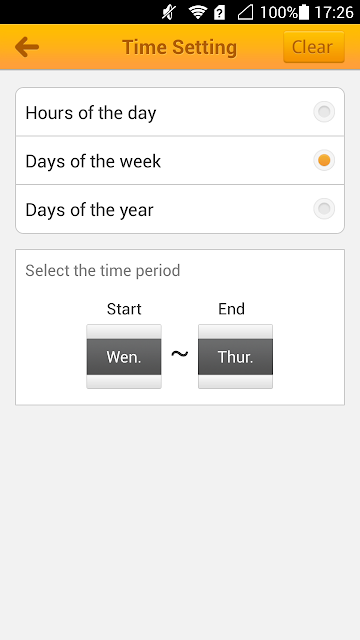This screenshot has height=640, width=360.
Task: Tap the Time Setting title text
Action: coord(180,47)
